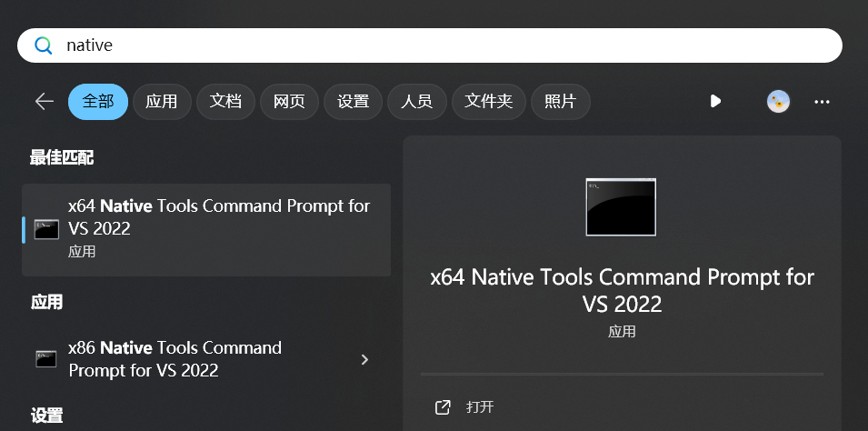Image resolution: width=868 pixels, height=431 pixels.
Task: Switch to the 人员 filter tab
Action: pos(417,101)
